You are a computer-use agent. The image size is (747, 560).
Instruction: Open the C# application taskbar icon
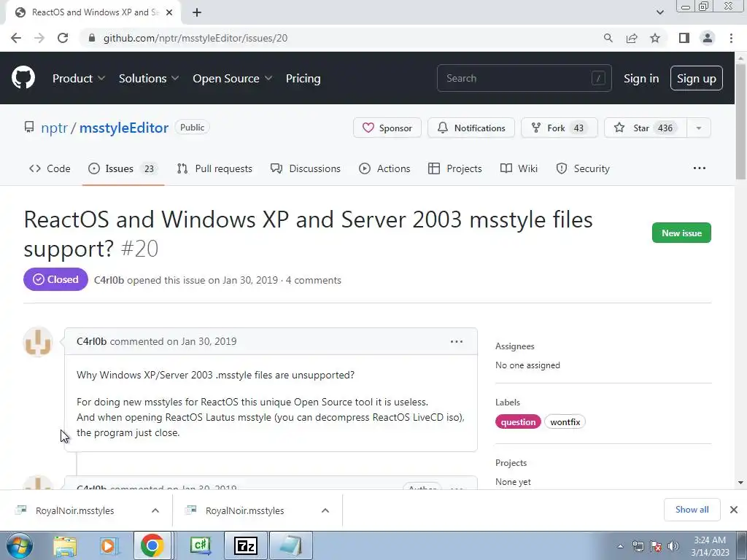click(x=201, y=545)
